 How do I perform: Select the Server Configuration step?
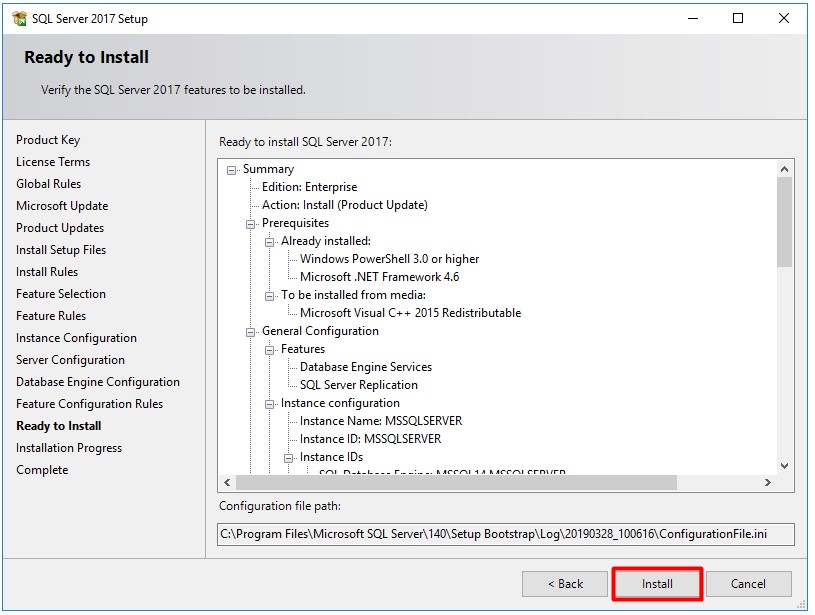pyautogui.click(x=70, y=360)
